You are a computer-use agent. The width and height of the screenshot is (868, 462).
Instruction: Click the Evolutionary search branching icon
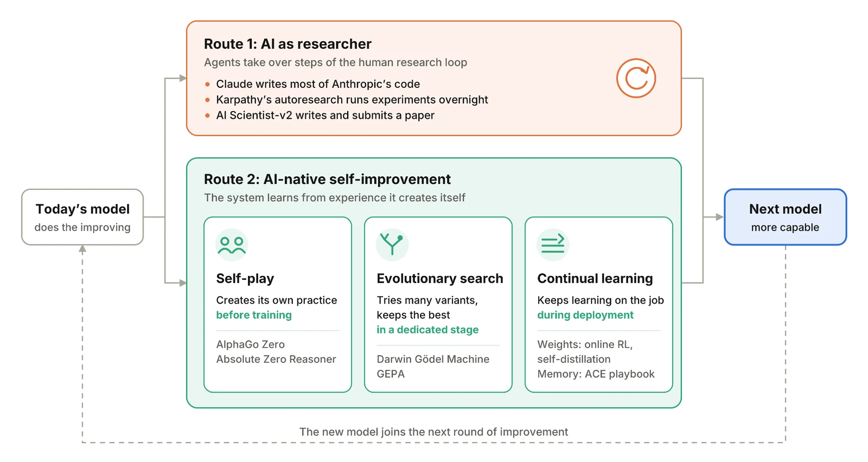click(392, 245)
